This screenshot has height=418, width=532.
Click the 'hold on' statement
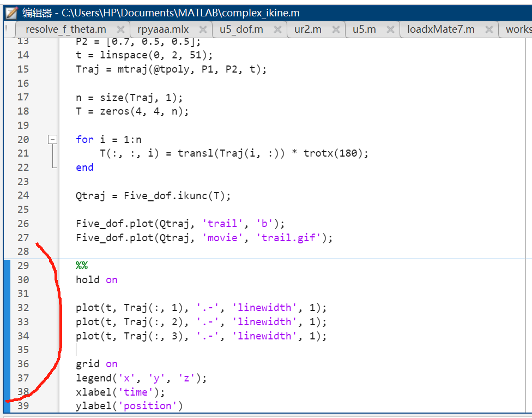click(96, 280)
